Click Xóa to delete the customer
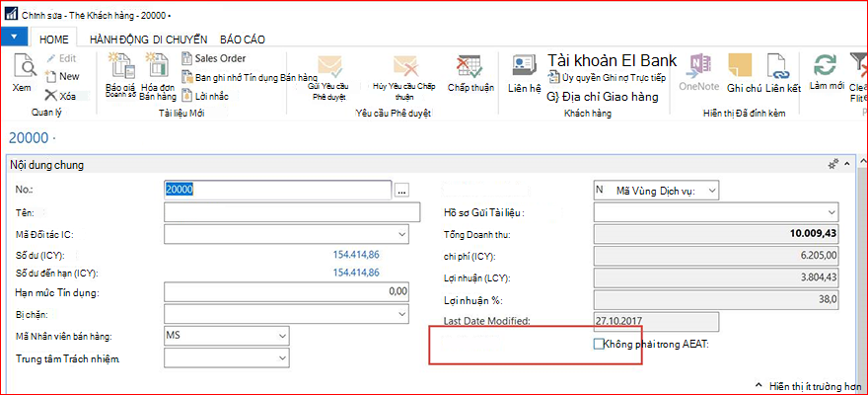Image resolution: width=868 pixels, height=395 pixels. (61, 96)
